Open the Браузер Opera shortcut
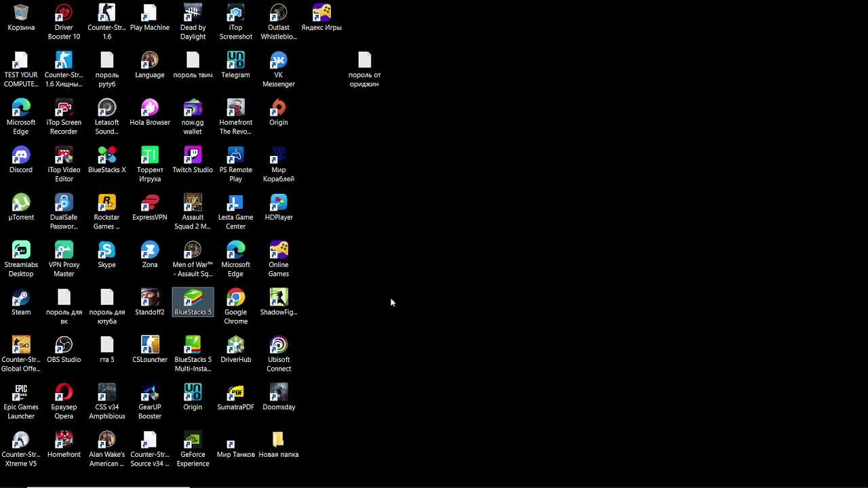This screenshot has height=488, width=868. coord(64,402)
